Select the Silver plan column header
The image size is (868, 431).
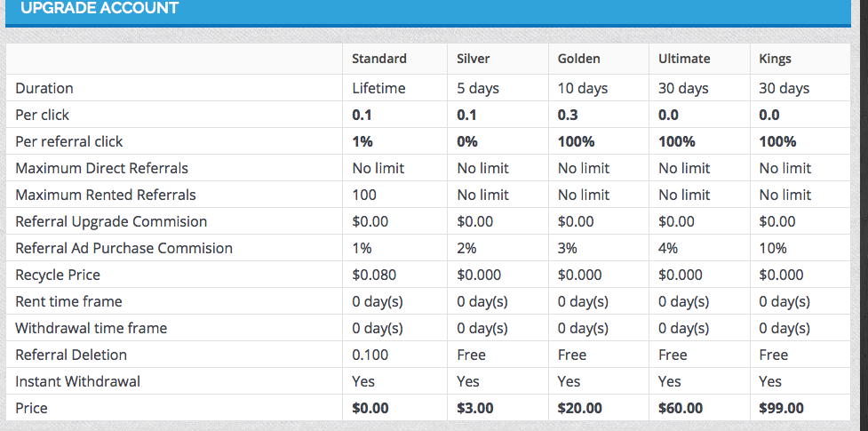[x=474, y=59]
